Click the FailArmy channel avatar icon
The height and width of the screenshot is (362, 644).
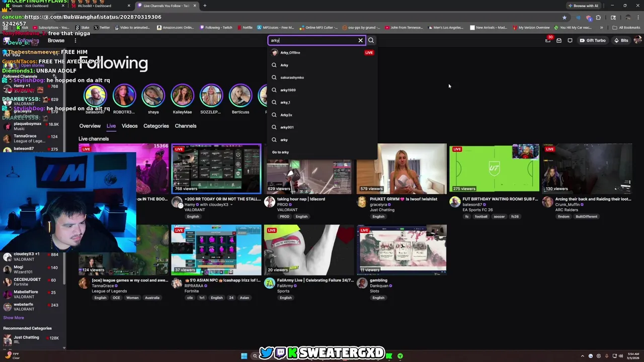pos(269,283)
